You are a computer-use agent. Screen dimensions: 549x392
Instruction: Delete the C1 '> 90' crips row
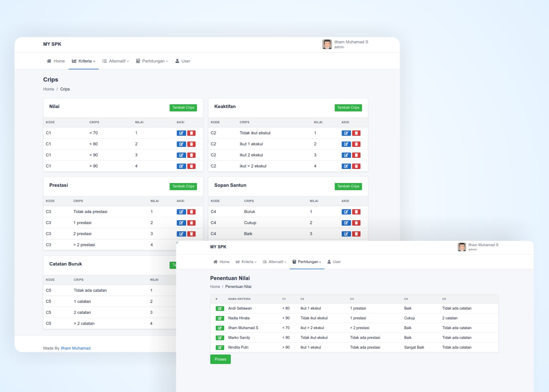tap(191, 166)
